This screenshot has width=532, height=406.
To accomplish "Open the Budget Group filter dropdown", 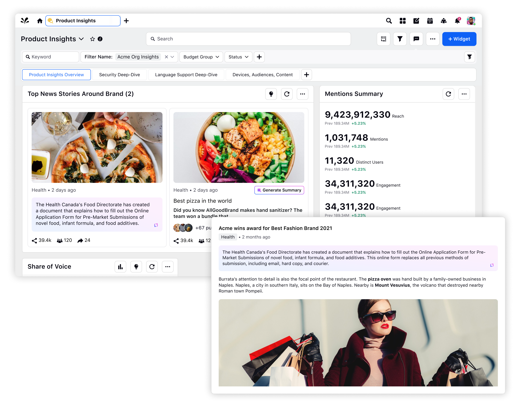I will coord(201,57).
